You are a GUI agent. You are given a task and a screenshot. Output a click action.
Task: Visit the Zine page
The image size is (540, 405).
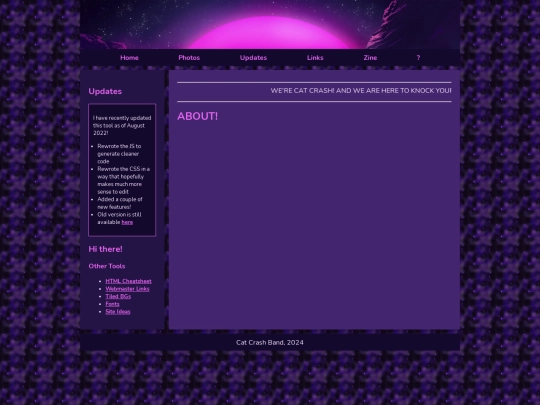370,58
